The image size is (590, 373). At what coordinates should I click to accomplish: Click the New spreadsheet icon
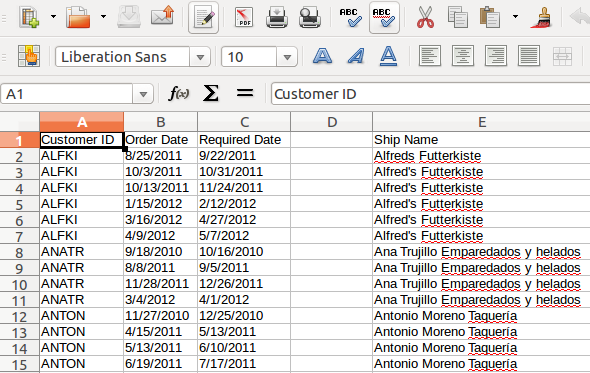click(x=29, y=17)
